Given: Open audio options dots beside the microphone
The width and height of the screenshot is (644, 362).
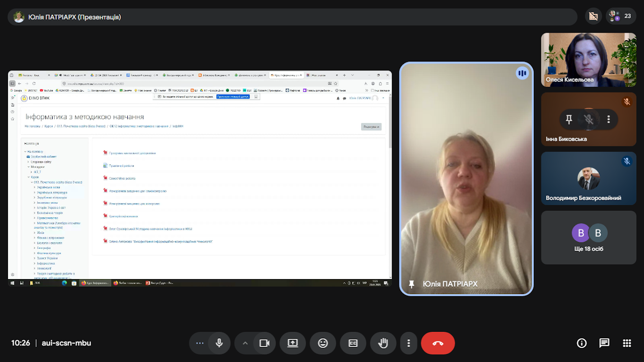Looking at the screenshot, I should pos(200,343).
